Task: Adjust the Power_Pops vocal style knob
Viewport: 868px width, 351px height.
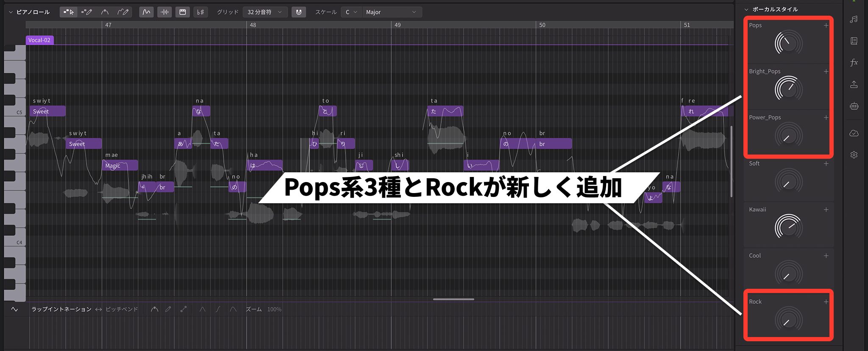Action: pyautogui.click(x=788, y=135)
